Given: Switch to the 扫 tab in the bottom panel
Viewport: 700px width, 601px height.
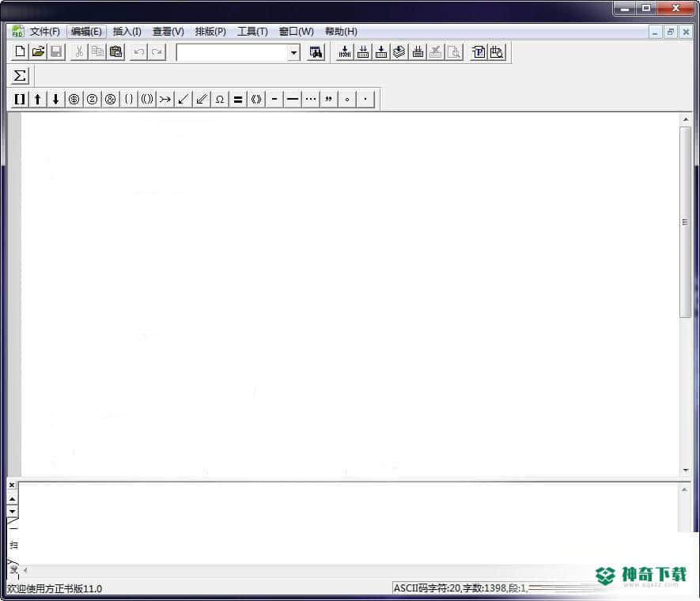Looking at the screenshot, I should (x=13, y=545).
